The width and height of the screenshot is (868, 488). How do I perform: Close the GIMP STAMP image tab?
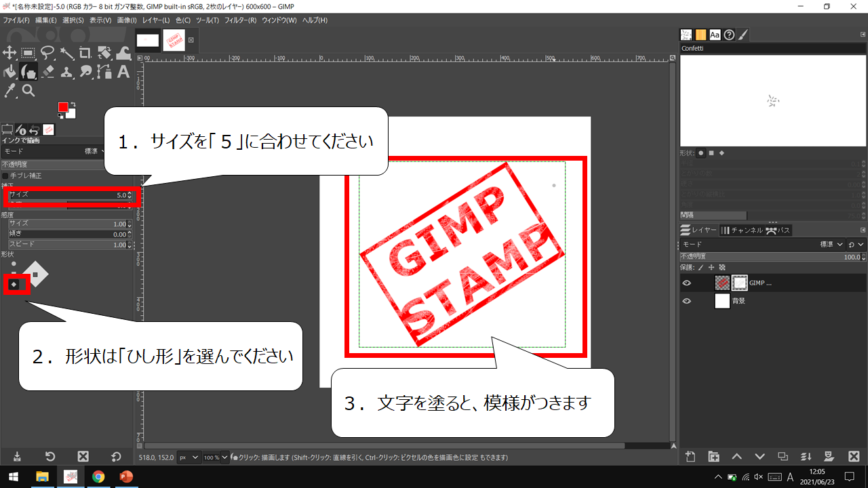pyautogui.click(x=191, y=40)
